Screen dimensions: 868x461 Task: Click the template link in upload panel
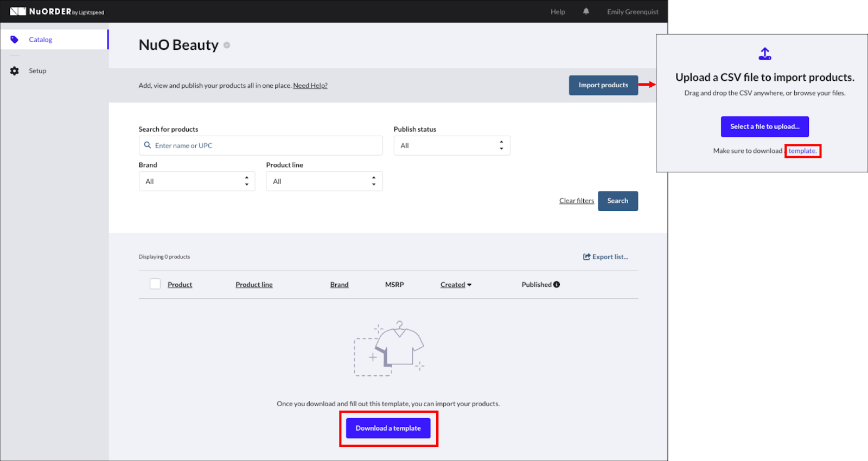[x=802, y=151]
